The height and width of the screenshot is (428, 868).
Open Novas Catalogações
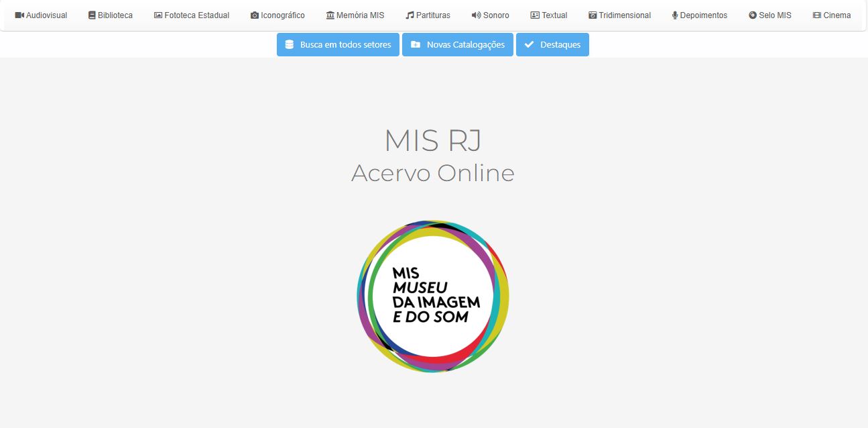(x=458, y=44)
